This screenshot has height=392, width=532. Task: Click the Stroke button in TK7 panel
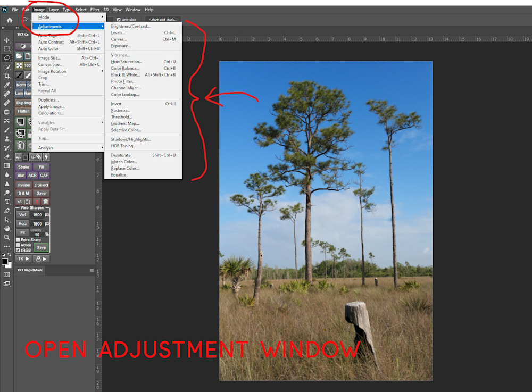(23, 167)
